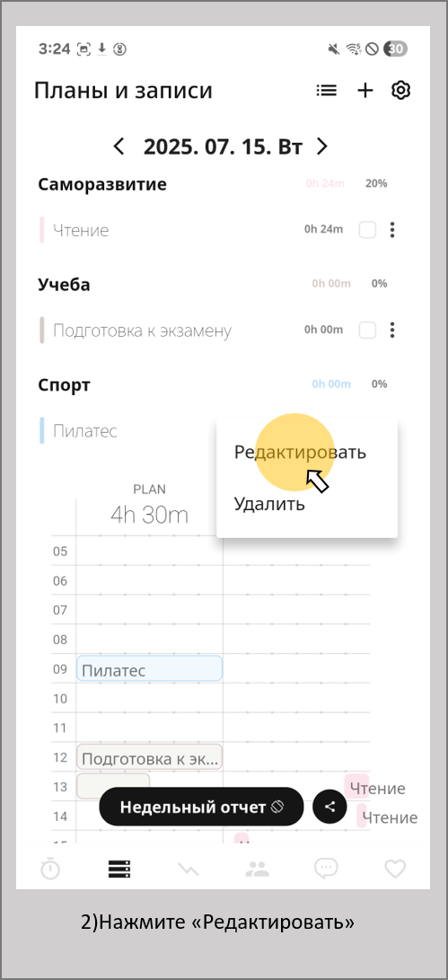This screenshot has width=448, height=980.
Task: Open the chat bubble tab icon
Action: [326, 868]
